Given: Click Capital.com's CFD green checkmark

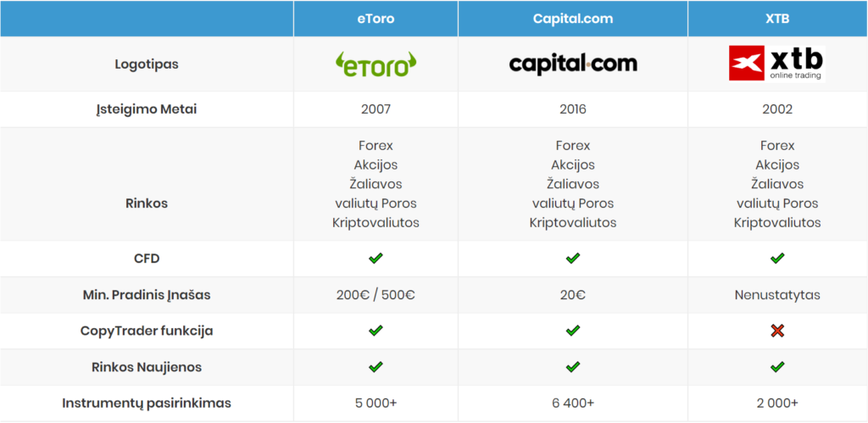Looking at the screenshot, I should click(x=573, y=258).
